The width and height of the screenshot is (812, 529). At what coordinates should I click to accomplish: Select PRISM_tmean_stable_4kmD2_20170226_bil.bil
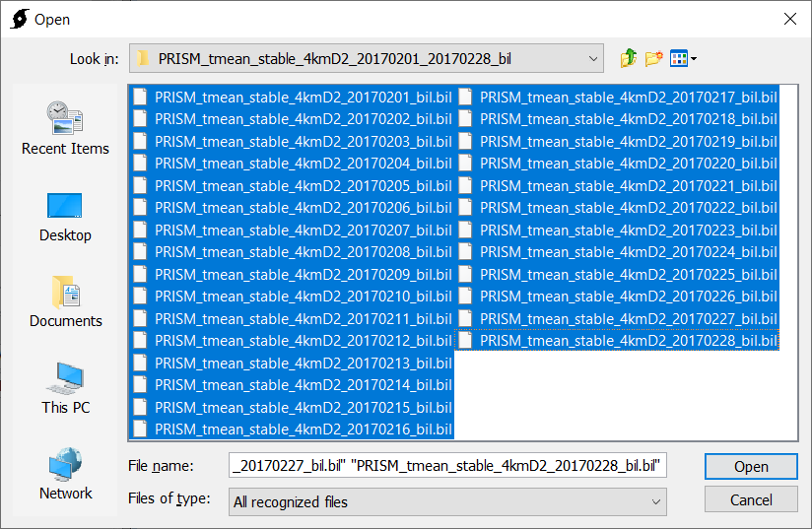pyautogui.click(x=617, y=297)
